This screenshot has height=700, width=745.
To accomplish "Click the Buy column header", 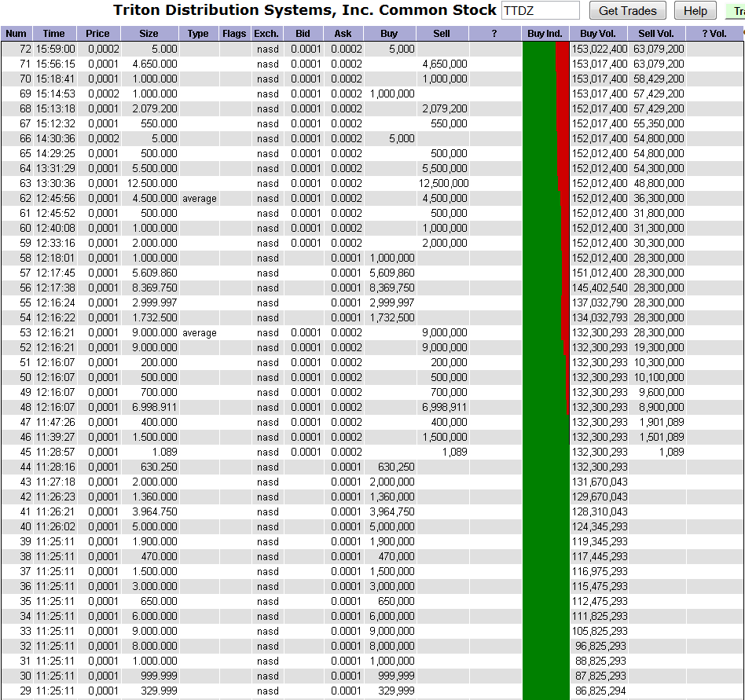I will (x=389, y=34).
